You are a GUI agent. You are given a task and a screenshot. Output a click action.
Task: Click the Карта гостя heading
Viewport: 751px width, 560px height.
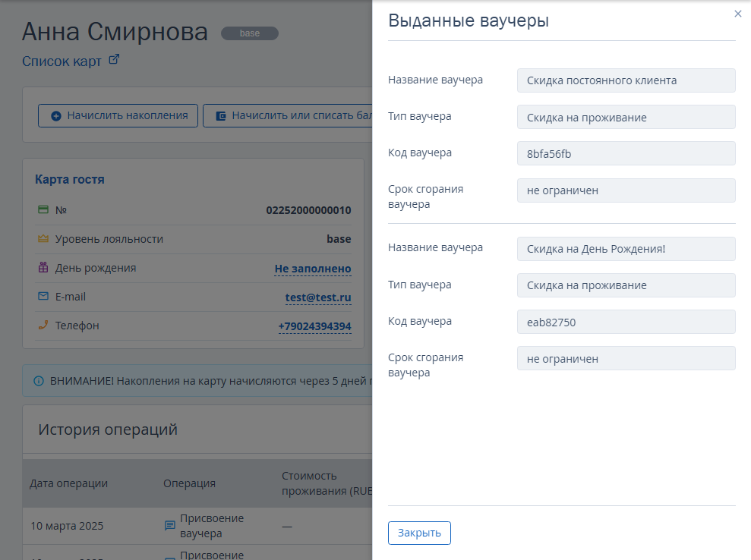(x=69, y=180)
